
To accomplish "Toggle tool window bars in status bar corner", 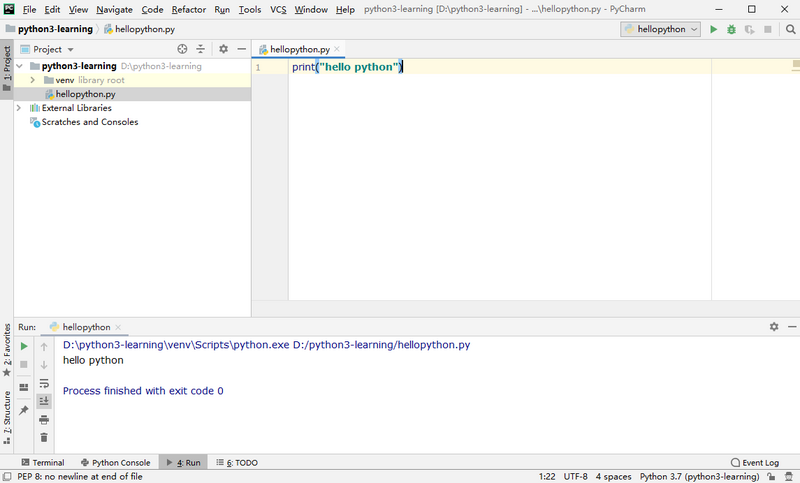I will pyautogui.click(x=7, y=476).
